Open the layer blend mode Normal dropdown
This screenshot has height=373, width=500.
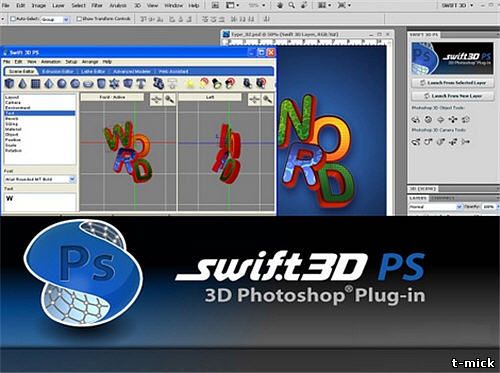tap(435, 207)
